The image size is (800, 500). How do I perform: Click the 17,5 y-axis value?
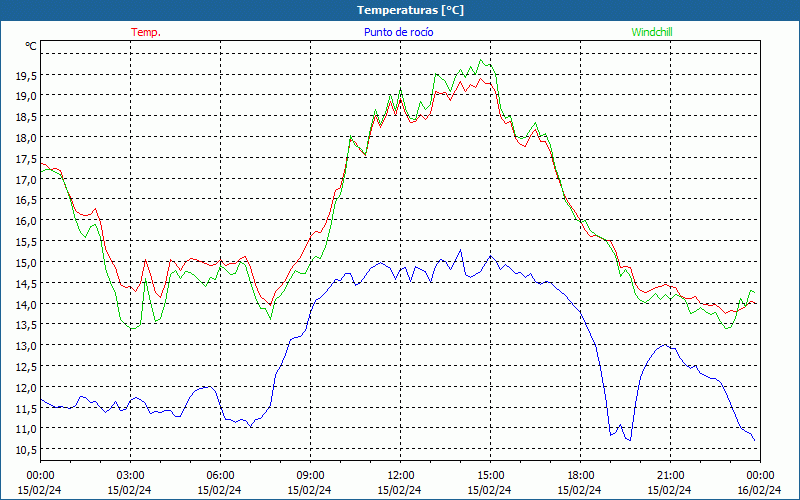click(x=26, y=159)
